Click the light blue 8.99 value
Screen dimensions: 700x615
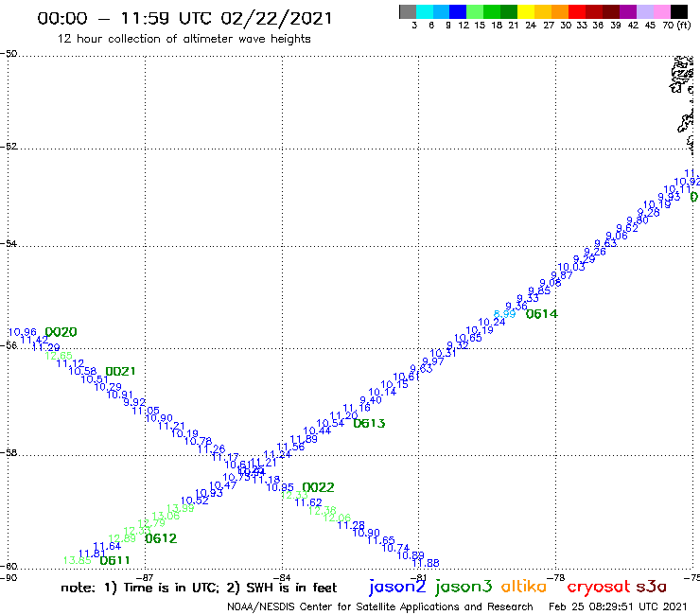point(505,314)
